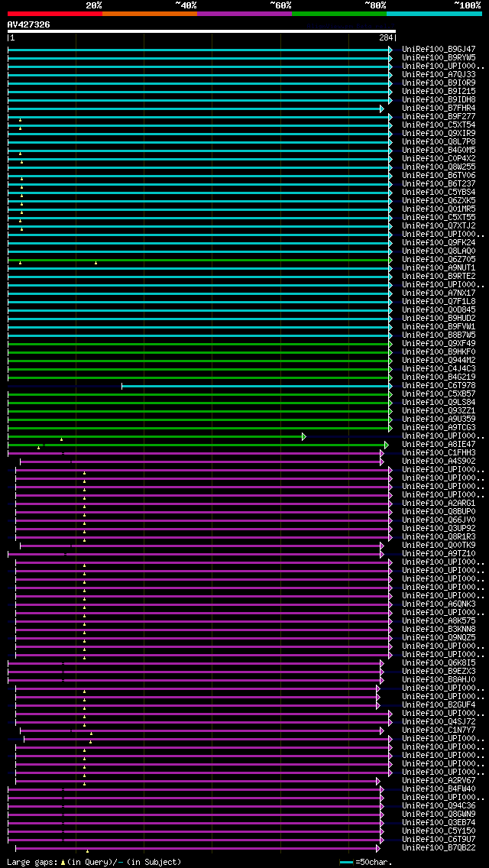Image resolution: width=489 pixels, height=868 pixels.
Task: Select the UniRef100_Q8L7P8 label
Action: click(x=439, y=141)
